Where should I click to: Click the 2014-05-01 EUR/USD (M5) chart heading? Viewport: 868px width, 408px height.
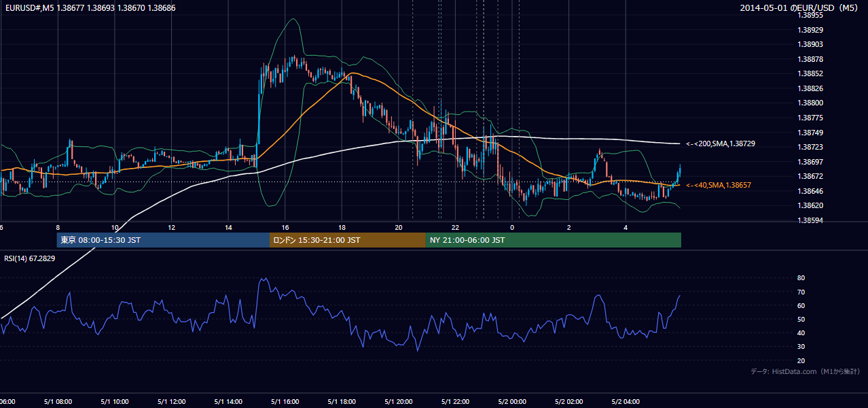point(799,8)
